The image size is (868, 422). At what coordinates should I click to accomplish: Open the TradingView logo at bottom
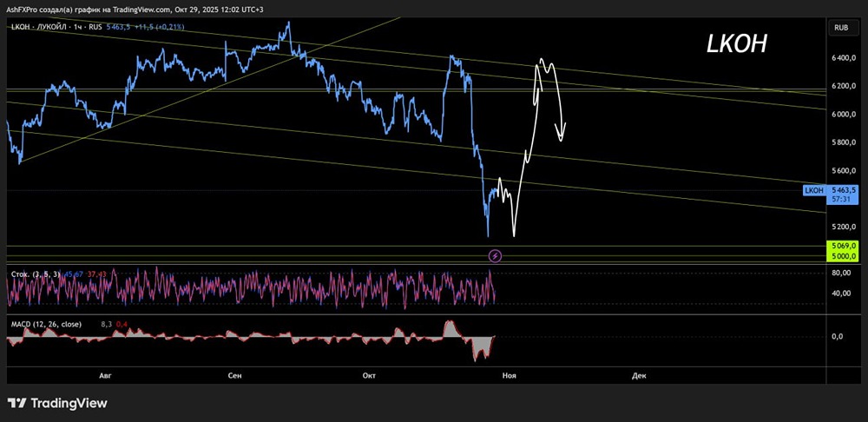tap(57, 403)
